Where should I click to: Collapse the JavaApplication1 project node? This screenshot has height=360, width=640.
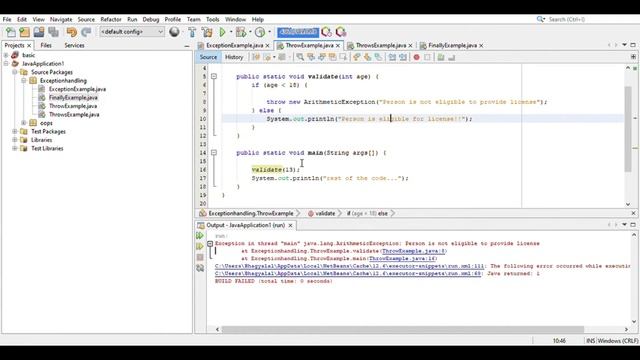[6, 64]
